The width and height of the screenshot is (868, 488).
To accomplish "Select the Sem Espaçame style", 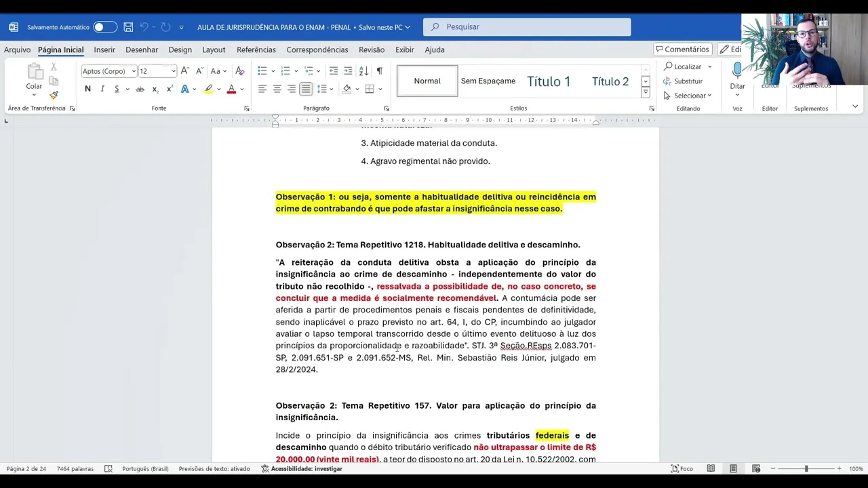I will pos(488,81).
